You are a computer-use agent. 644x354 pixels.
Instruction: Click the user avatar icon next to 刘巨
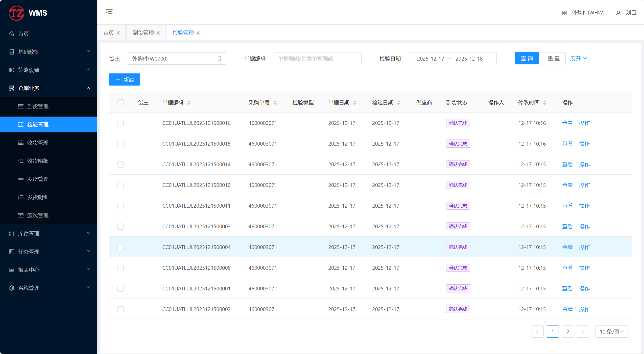point(618,13)
